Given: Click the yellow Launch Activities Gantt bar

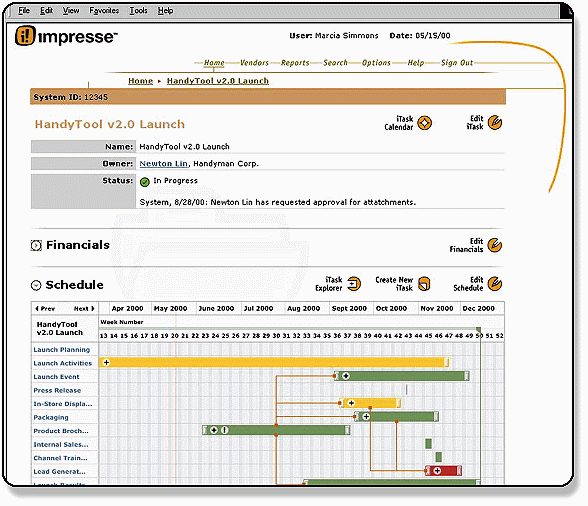Looking at the screenshot, I should tap(274, 362).
